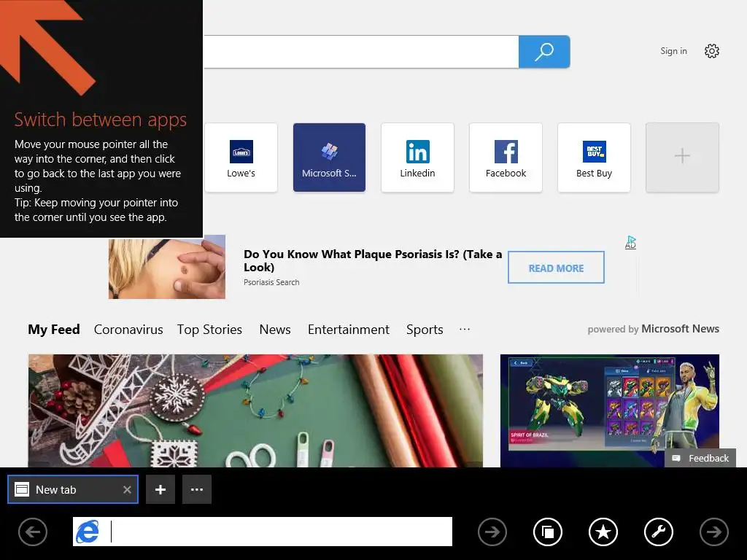
Task: Select the Entertainment feed tab
Action: (348, 330)
